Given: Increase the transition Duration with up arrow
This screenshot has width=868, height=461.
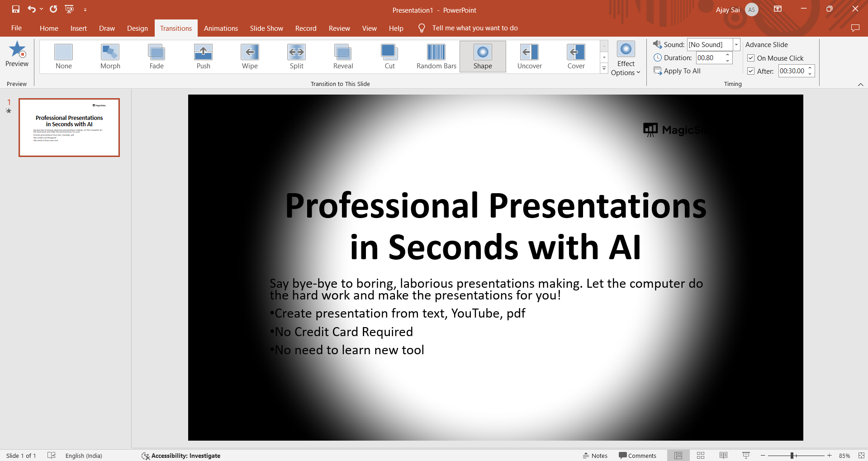Looking at the screenshot, I should coord(728,55).
